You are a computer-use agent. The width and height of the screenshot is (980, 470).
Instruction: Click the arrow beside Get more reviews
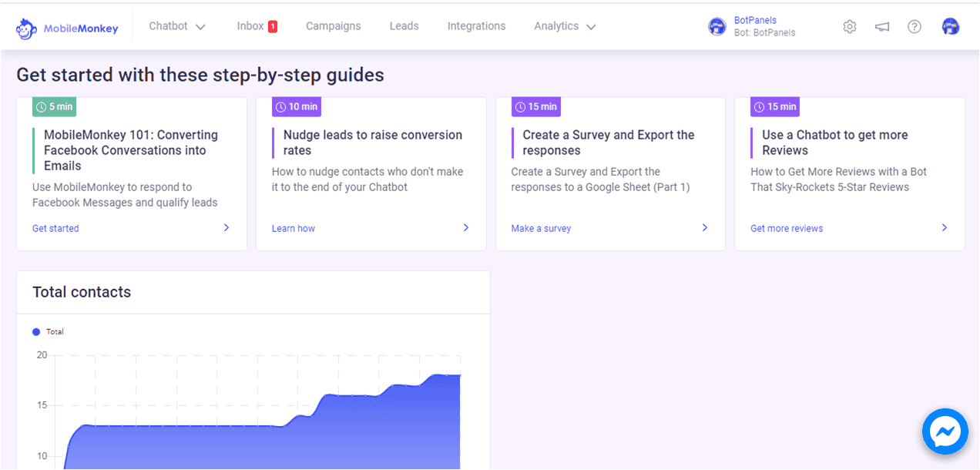945,227
